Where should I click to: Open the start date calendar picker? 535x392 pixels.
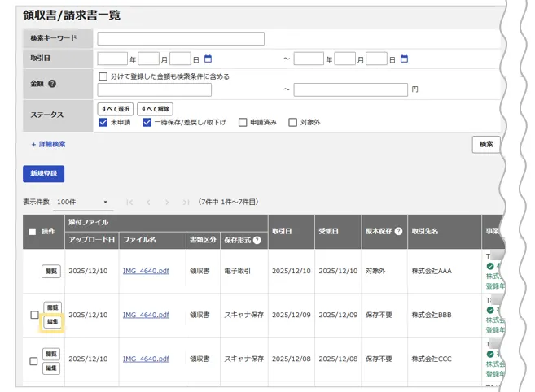pos(208,59)
